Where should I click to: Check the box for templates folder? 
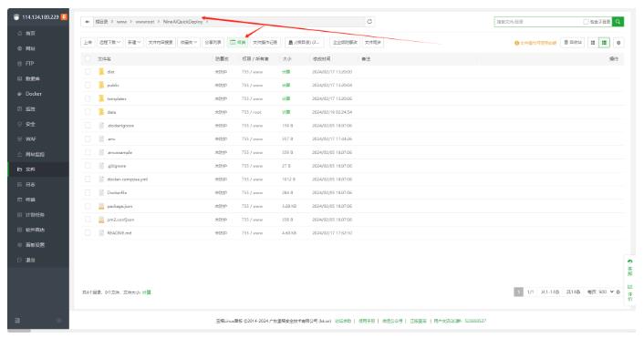(88, 98)
